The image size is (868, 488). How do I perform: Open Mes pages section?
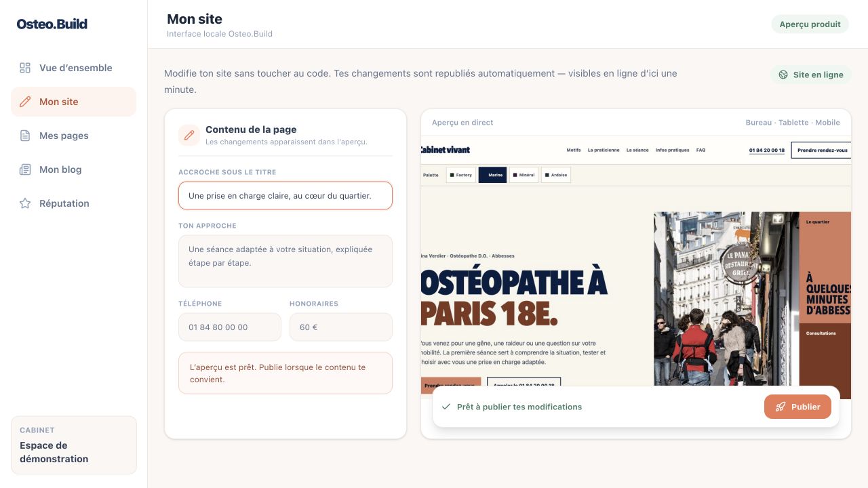(x=73, y=136)
